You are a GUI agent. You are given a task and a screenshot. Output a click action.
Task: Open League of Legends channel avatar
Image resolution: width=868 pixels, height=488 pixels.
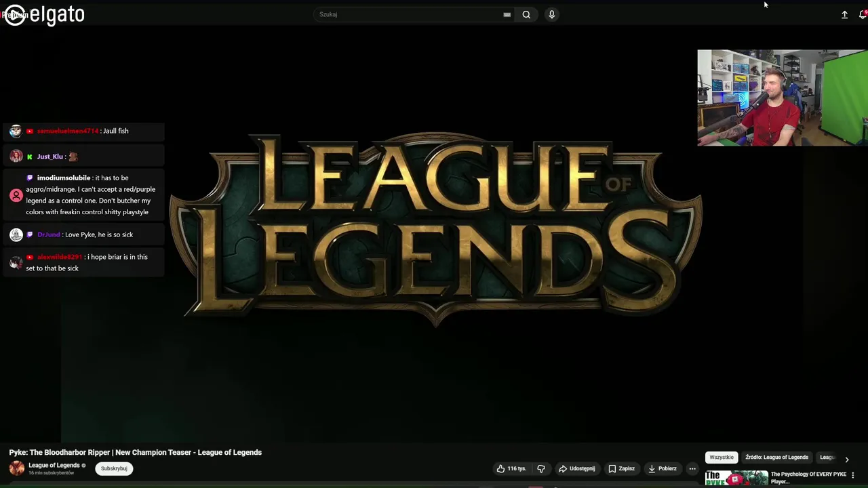pos(16,468)
